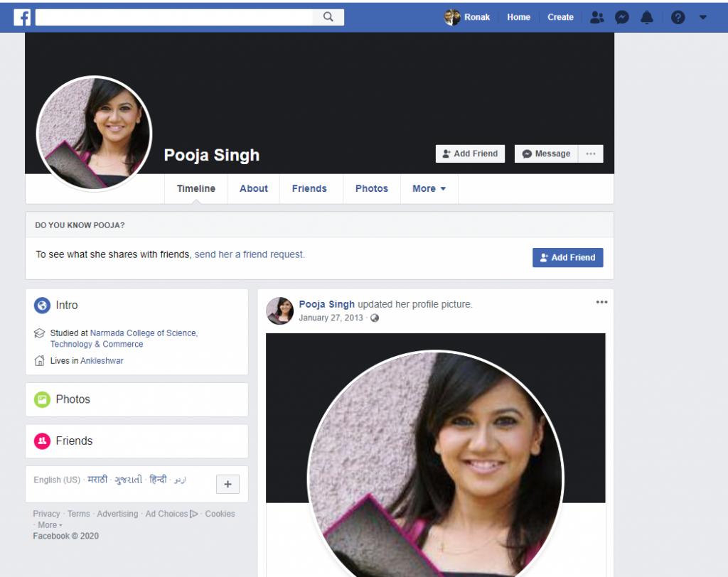The image size is (728, 577).
Task: Open Messenger from the top bar icon
Action: (x=622, y=16)
